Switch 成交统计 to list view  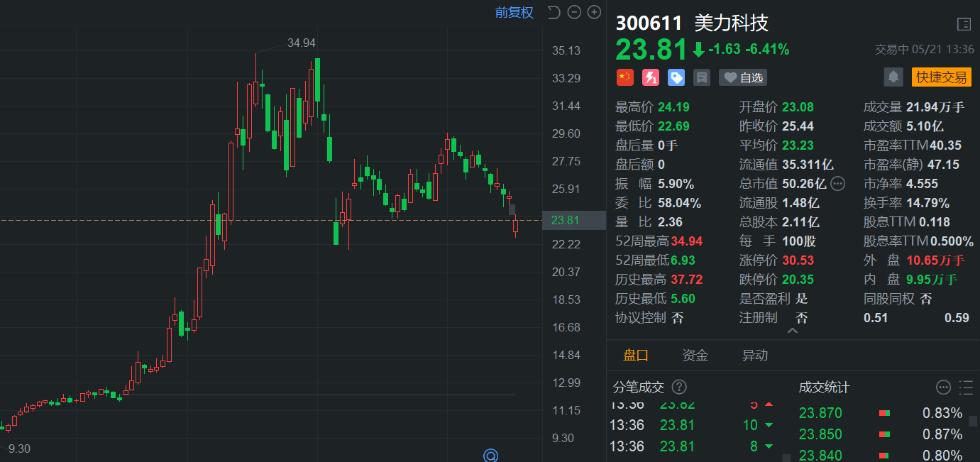pos(965,387)
